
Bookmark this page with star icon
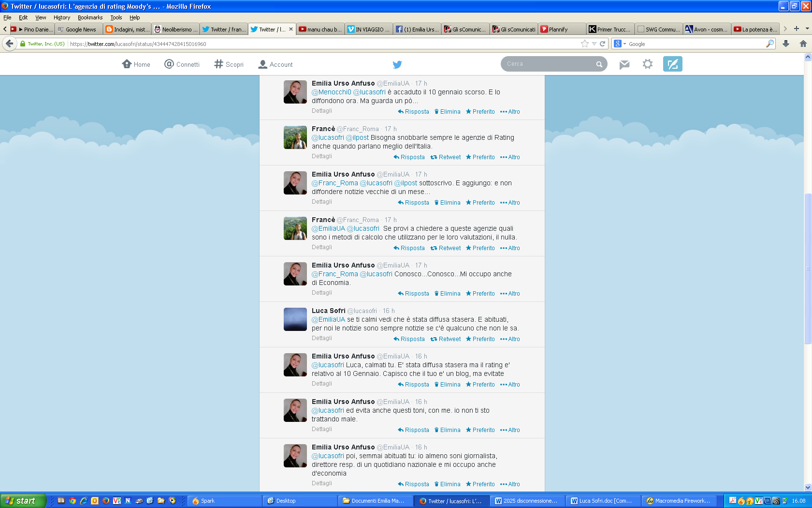[585, 44]
